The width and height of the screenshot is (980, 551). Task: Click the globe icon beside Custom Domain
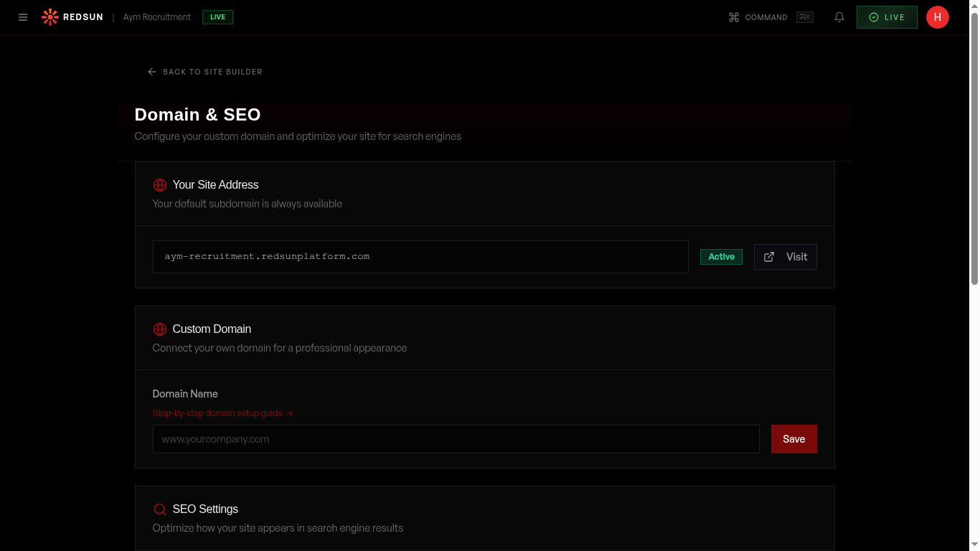(x=160, y=329)
